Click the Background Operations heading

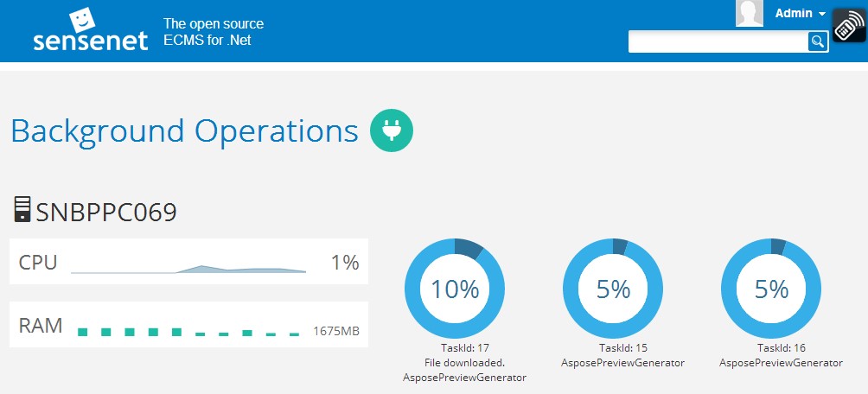pyautogui.click(x=184, y=131)
